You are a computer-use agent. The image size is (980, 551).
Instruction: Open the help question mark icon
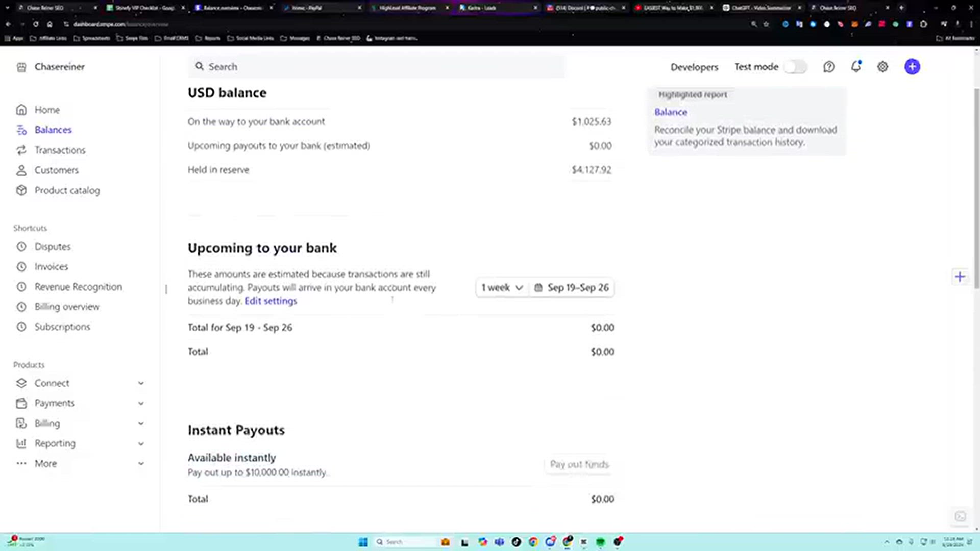click(829, 67)
